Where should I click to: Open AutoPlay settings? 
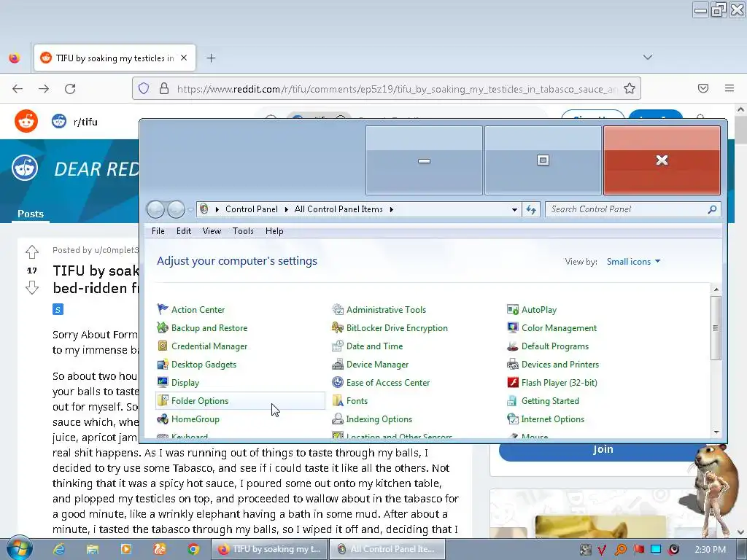point(532,309)
